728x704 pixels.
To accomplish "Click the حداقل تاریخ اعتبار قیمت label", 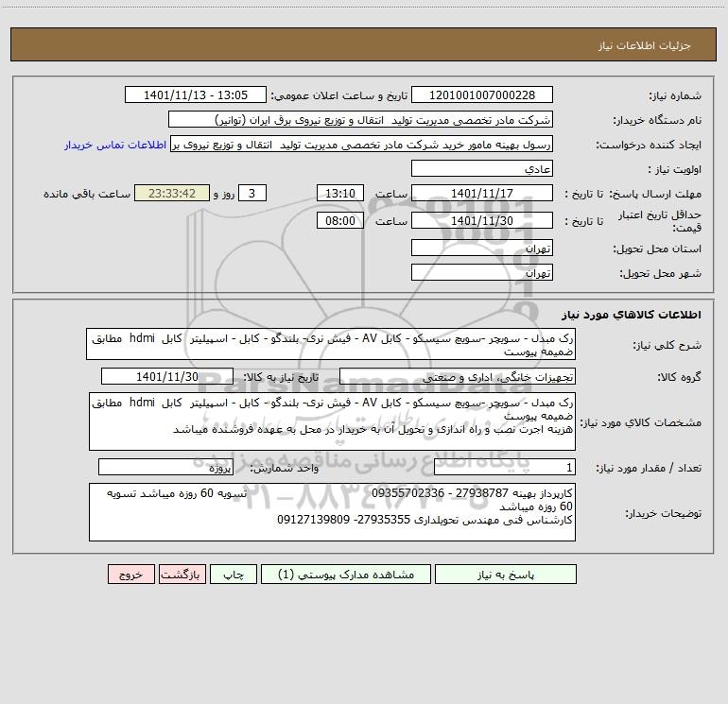I will point(660,221).
